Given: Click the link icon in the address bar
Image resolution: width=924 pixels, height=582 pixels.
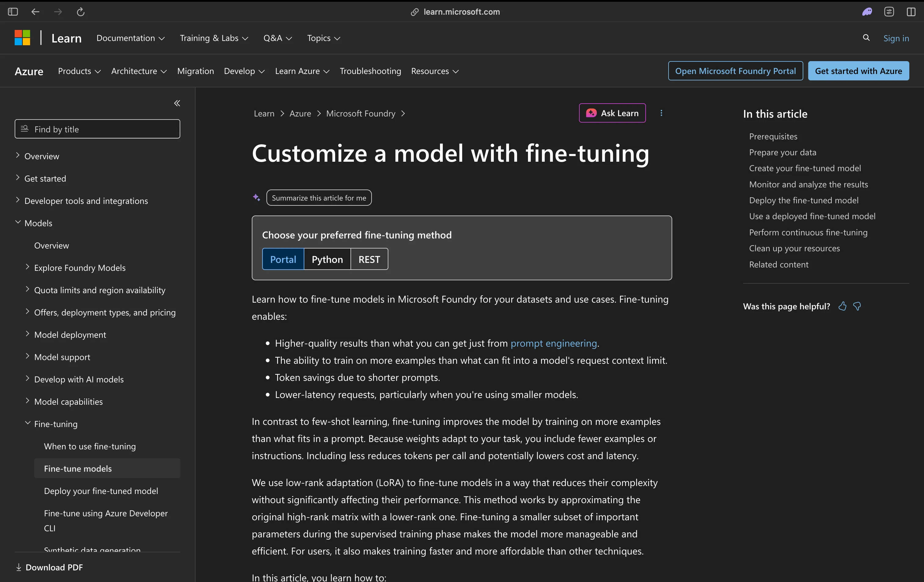Looking at the screenshot, I should pyautogui.click(x=414, y=12).
